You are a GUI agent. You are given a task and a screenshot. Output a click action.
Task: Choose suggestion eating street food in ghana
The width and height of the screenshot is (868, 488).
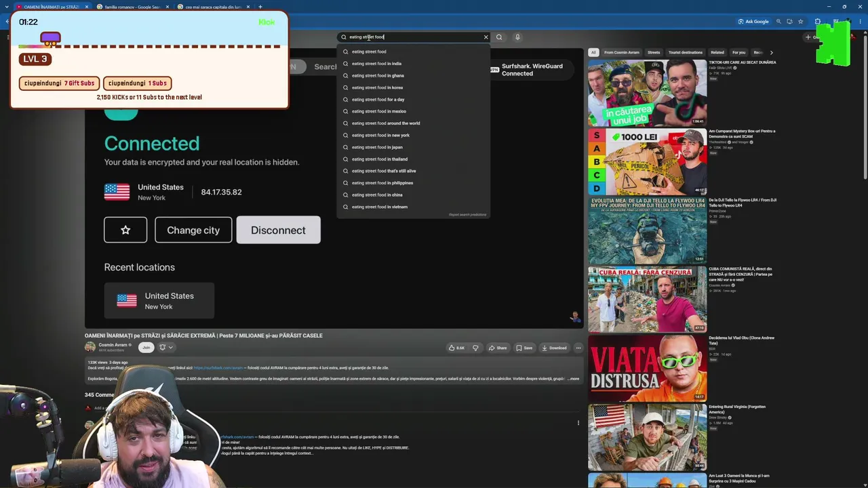[413, 76]
